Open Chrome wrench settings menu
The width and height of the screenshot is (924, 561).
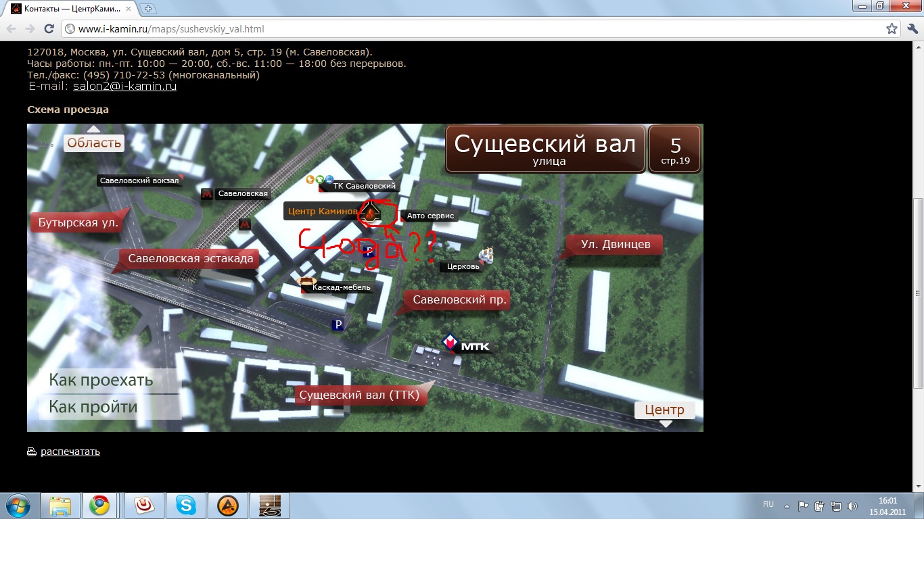[x=910, y=29]
